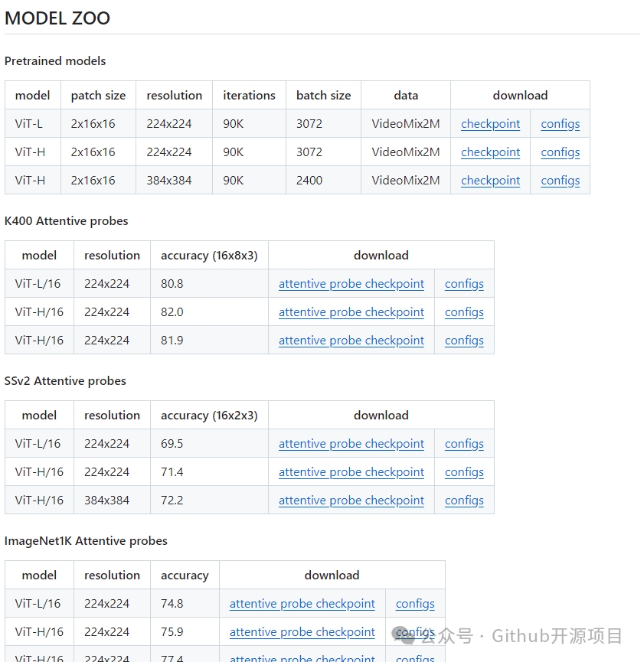
Task: Open SSv2 attentive probe checkpoint with 72.2 accuracy
Action: (351, 501)
